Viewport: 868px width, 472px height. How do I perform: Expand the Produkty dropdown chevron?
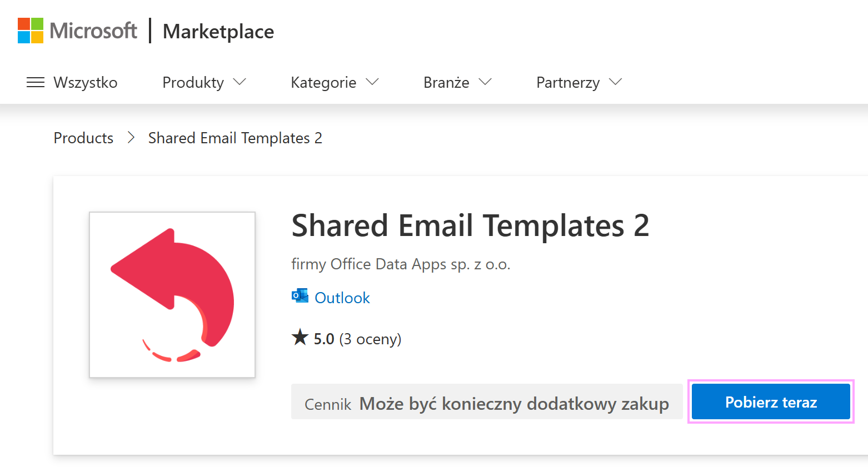coord(240,82)
